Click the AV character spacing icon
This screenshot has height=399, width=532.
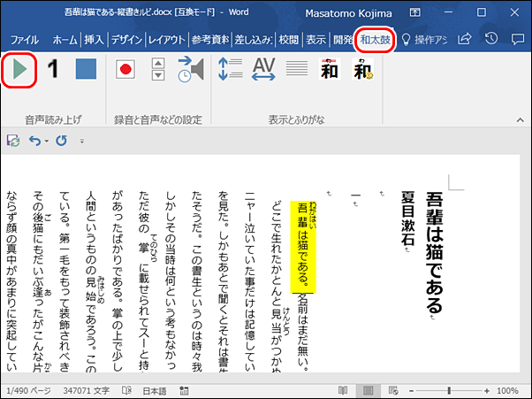[x=263, y=69]
